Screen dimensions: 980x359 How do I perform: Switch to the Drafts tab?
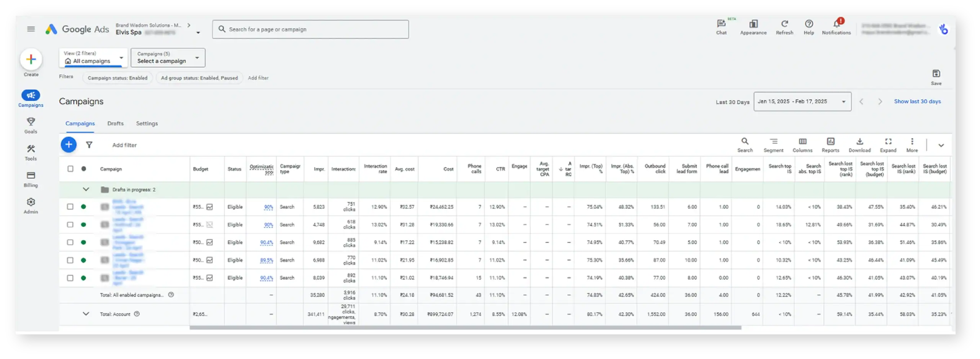[115, 124]
